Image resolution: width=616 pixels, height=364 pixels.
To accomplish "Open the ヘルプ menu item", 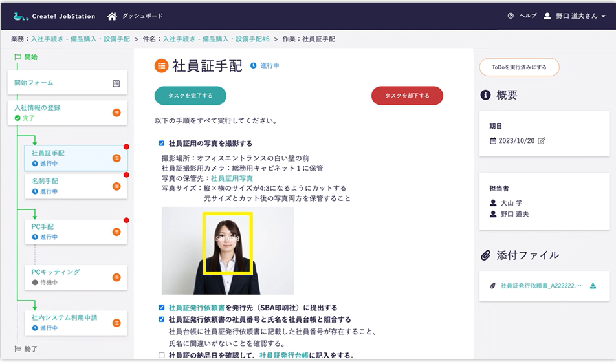I will pos(527,16).
